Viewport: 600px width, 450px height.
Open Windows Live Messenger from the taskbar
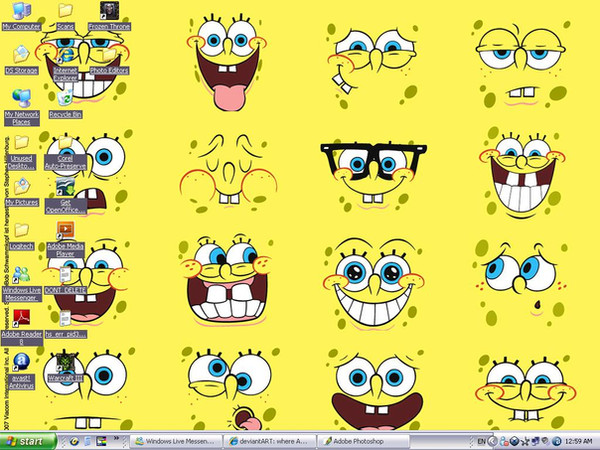click(x=178, y=440)
